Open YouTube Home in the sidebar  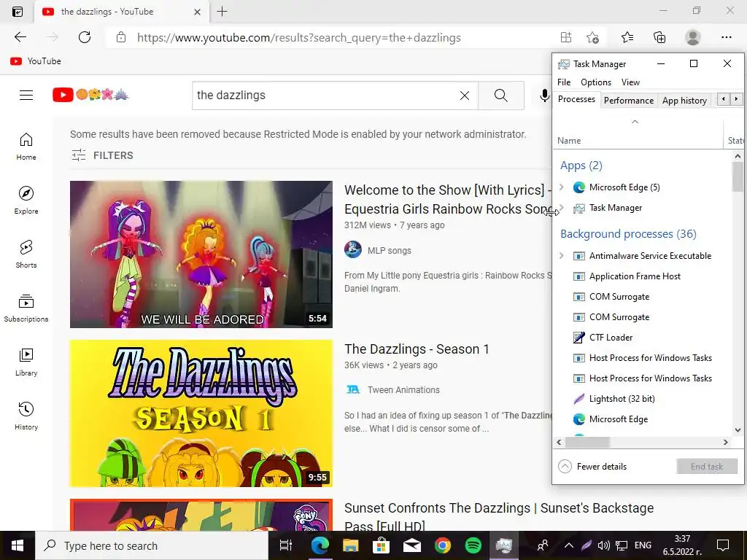(x=26, y=147)
